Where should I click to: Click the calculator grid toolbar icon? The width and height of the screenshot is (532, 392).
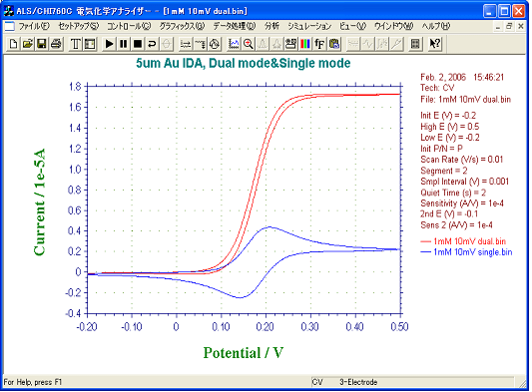(415, 44)
